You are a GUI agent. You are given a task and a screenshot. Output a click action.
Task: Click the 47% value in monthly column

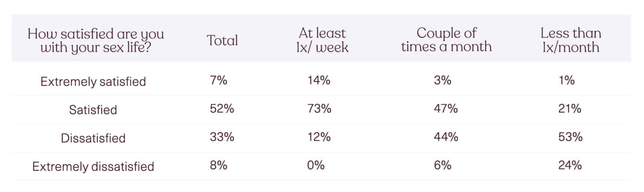click(x=445, y=109)
